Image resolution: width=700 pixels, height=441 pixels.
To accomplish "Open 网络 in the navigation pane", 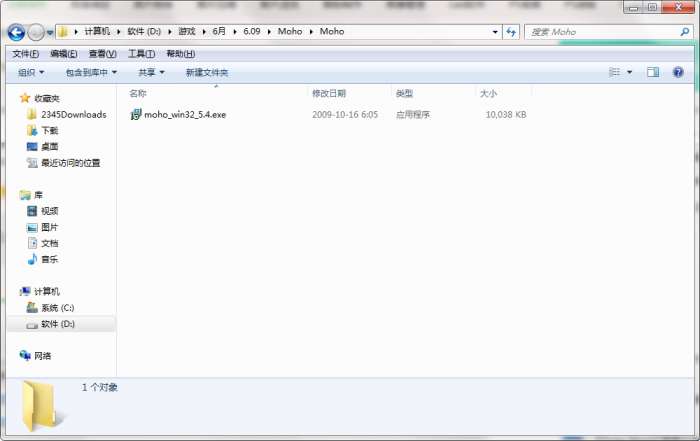I will 42,356.
